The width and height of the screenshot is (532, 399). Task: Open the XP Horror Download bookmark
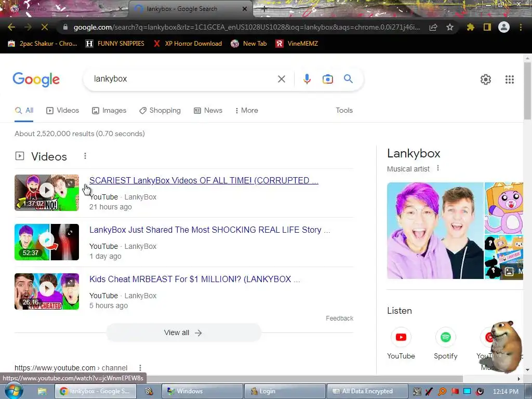click(x=188, y=44)
